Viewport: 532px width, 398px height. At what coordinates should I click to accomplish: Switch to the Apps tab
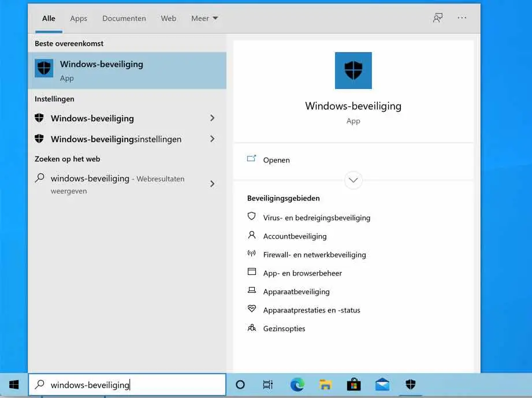pyautogui.click(x=79, y=18)
